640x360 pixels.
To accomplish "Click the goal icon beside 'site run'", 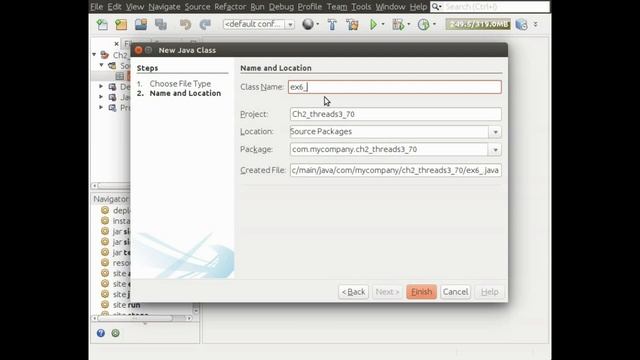I will (x=105, y=304).
